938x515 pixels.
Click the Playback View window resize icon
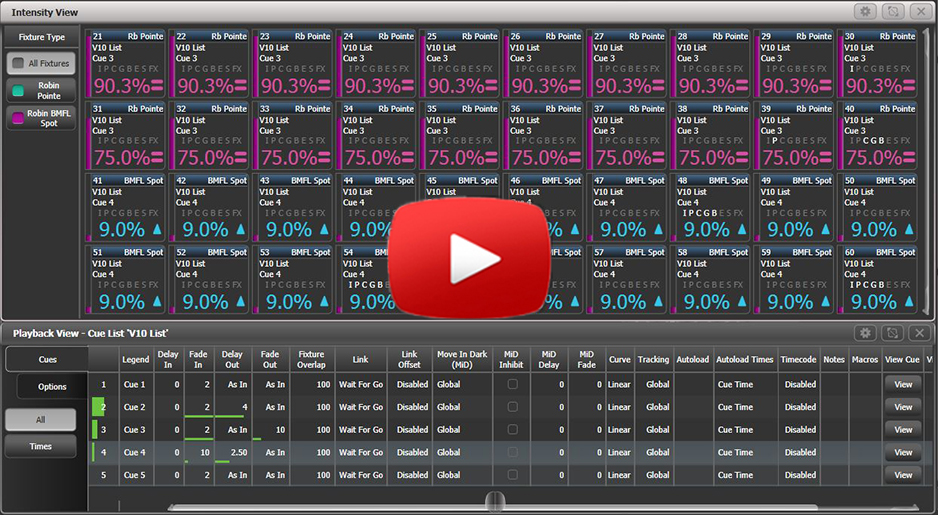click(893, 333)
